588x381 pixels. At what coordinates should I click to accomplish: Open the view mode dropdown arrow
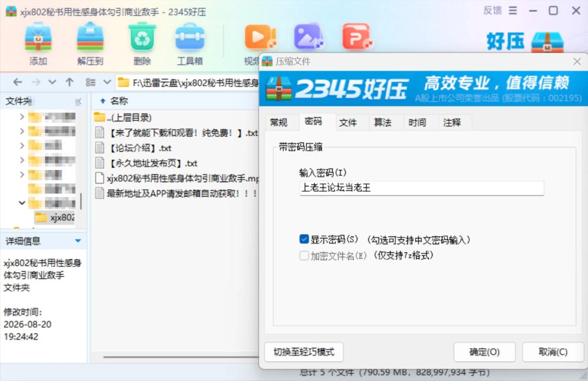107,82
